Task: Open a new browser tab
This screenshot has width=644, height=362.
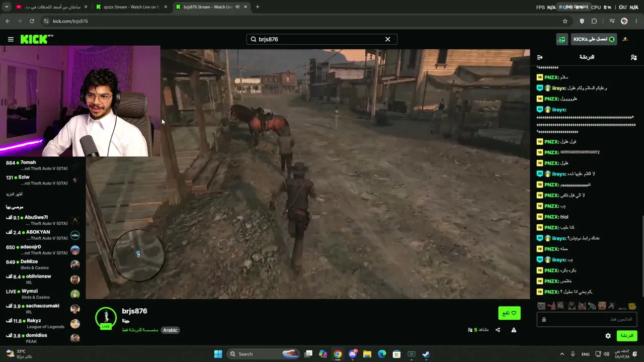Action: [x=257, y=7]
